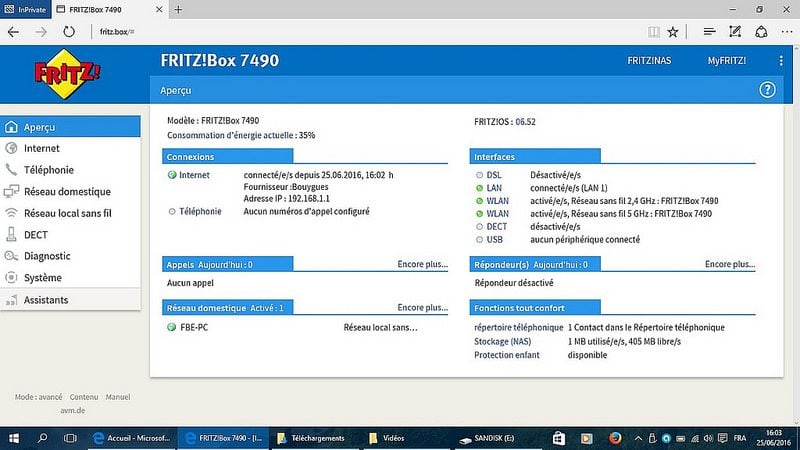800x450 pixels.
Task: Click WLAN 5 GHz interface link
Action: click(x=497, y=213)
